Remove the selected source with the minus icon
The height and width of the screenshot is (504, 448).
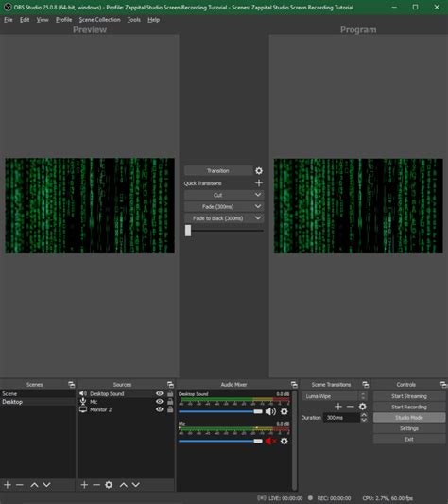(96, 485)
